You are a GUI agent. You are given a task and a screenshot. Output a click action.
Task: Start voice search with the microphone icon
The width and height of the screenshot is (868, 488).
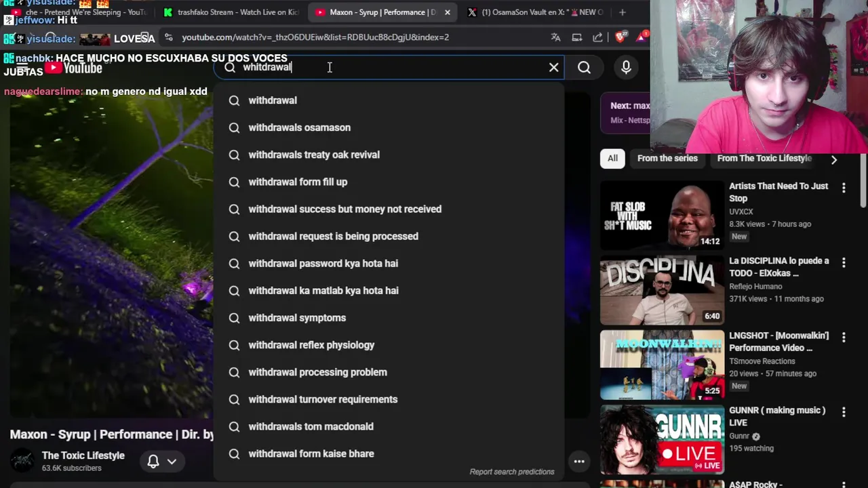pyautogui.click(x=626, y=67)
